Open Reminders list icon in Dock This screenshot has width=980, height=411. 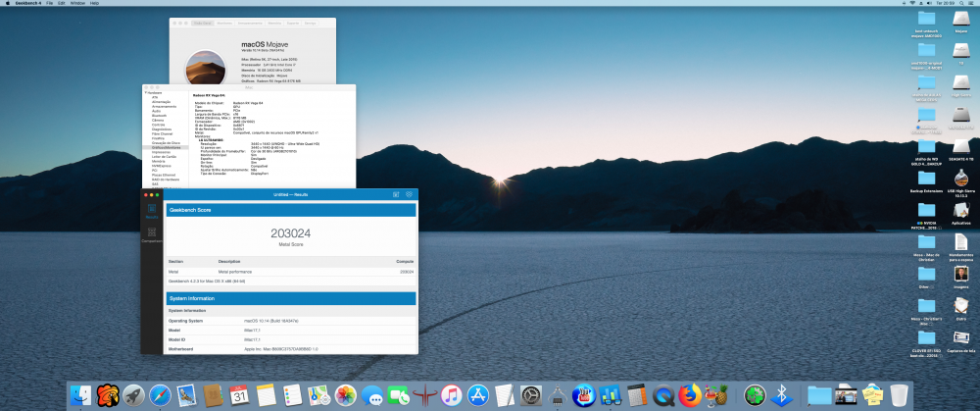coord(292,395)
